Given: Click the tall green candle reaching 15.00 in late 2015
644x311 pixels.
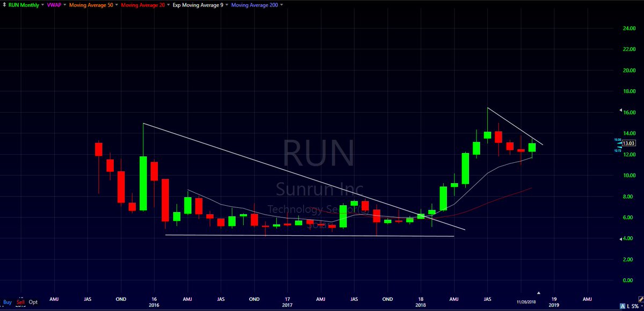Looking at the screenshot, I should pos(143,183).
